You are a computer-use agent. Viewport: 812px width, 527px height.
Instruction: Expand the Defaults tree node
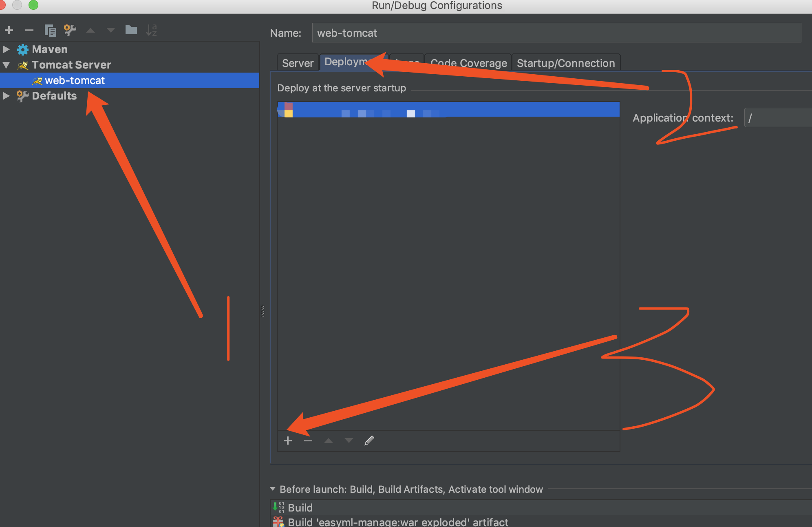coord(7,96)
